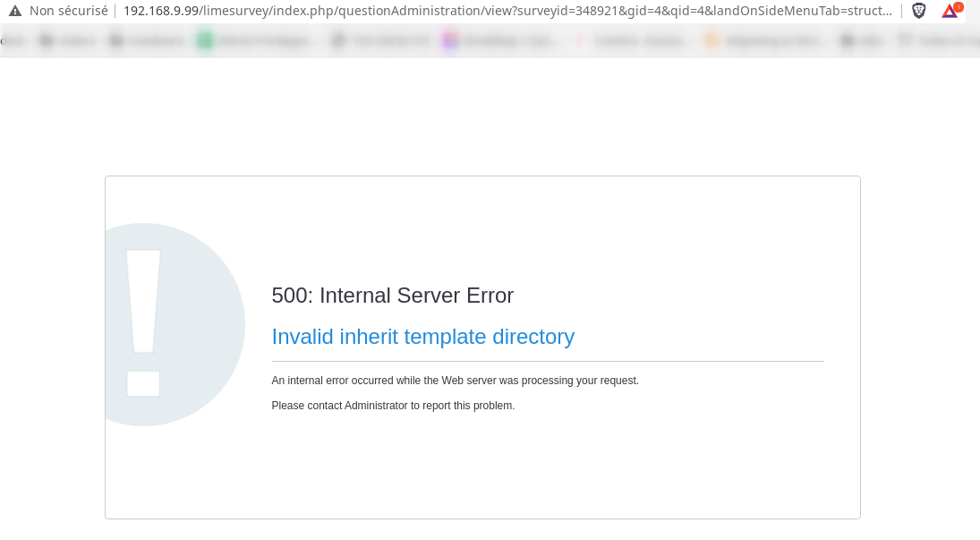The image size is (980, 540).
Task: Click the not-secure warning triangle icon
Action: pos(15,11)
